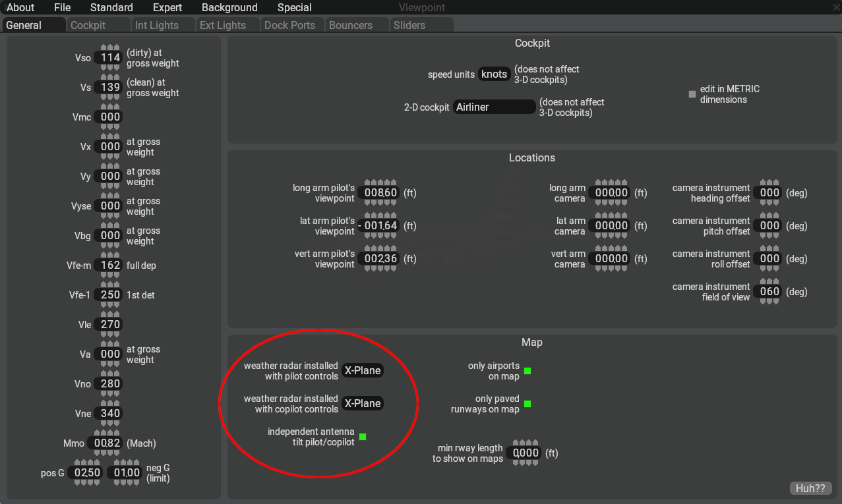Screen dimensions: 842x504
Task: Enable edit in METRIC dimensions checkbox
Action: (692, 94)
